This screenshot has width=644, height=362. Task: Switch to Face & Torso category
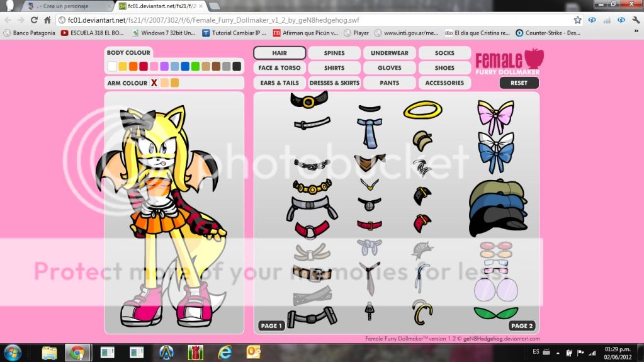point(280,68)
